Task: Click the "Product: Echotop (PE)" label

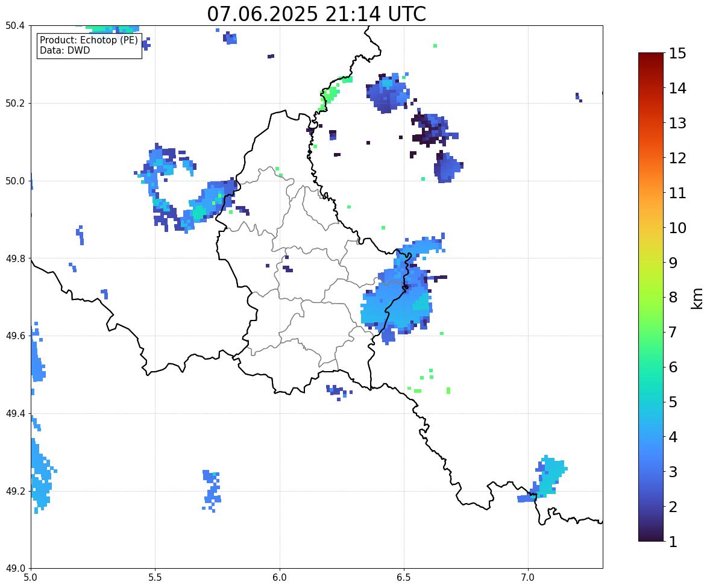Action: click(89, 40)
